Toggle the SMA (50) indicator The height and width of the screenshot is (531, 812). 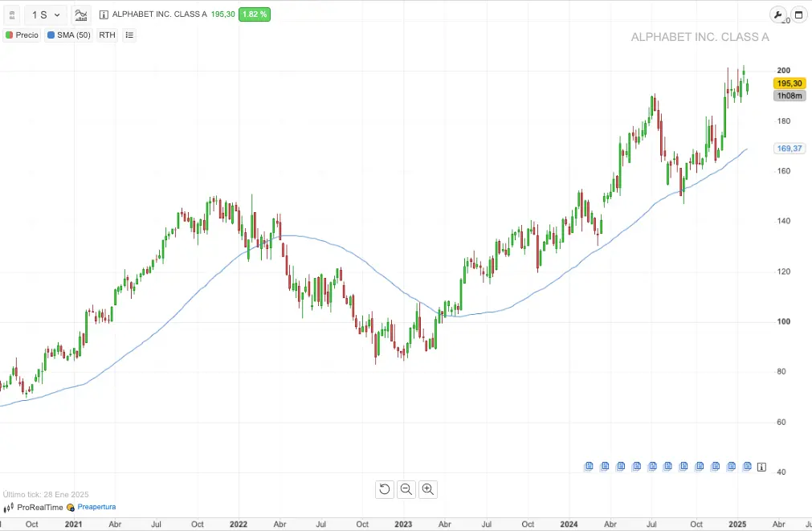(x=69, y=35)
